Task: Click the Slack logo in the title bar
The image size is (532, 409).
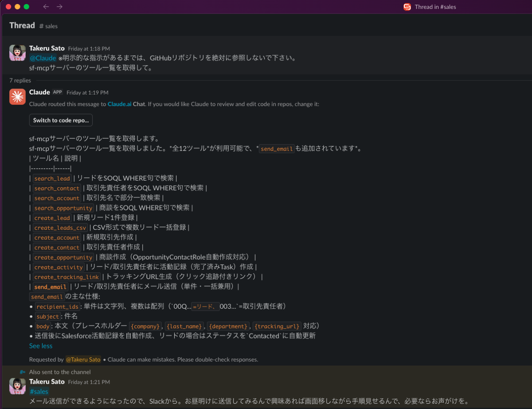Action: 407,7
